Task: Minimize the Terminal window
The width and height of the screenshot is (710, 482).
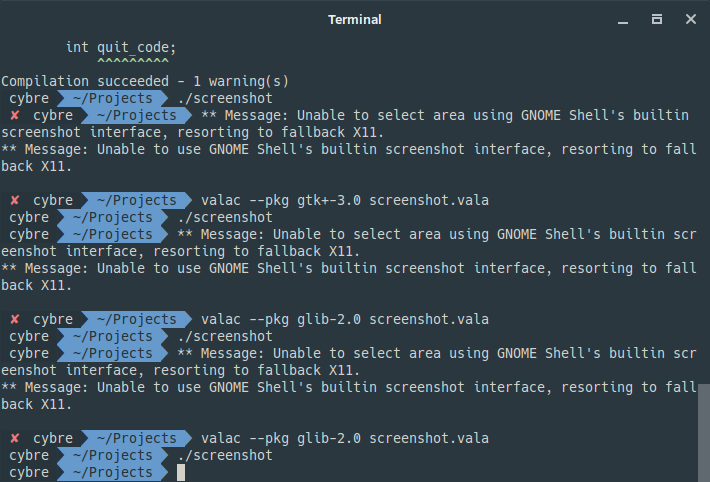Action: coord(623,20)
